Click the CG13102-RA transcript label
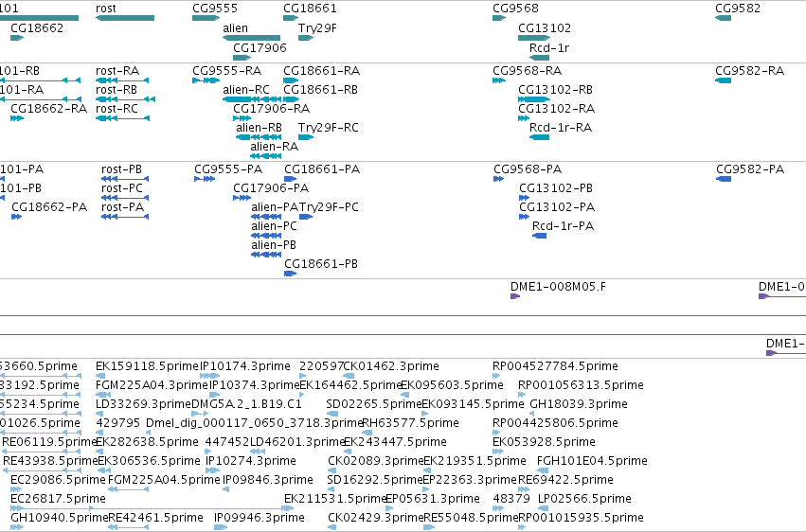The image size is (806, 532). pyautogui.click(x=557, y=108)
